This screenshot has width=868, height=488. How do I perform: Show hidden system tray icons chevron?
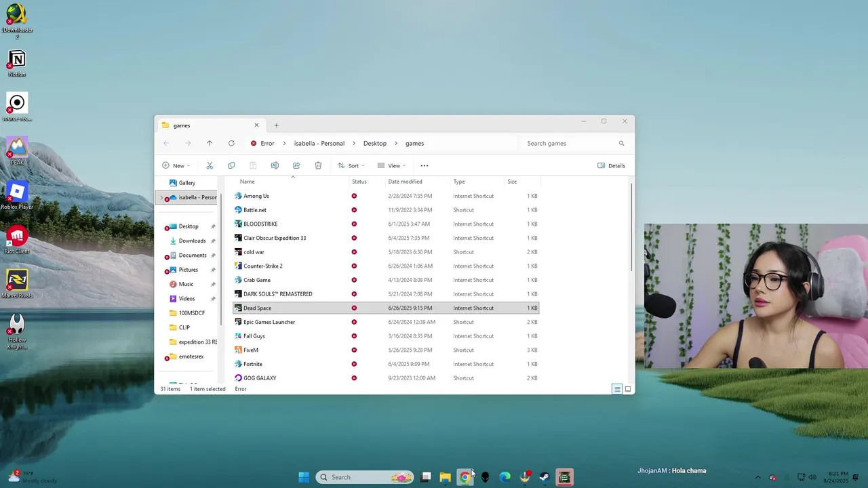[x=757, y=477]
